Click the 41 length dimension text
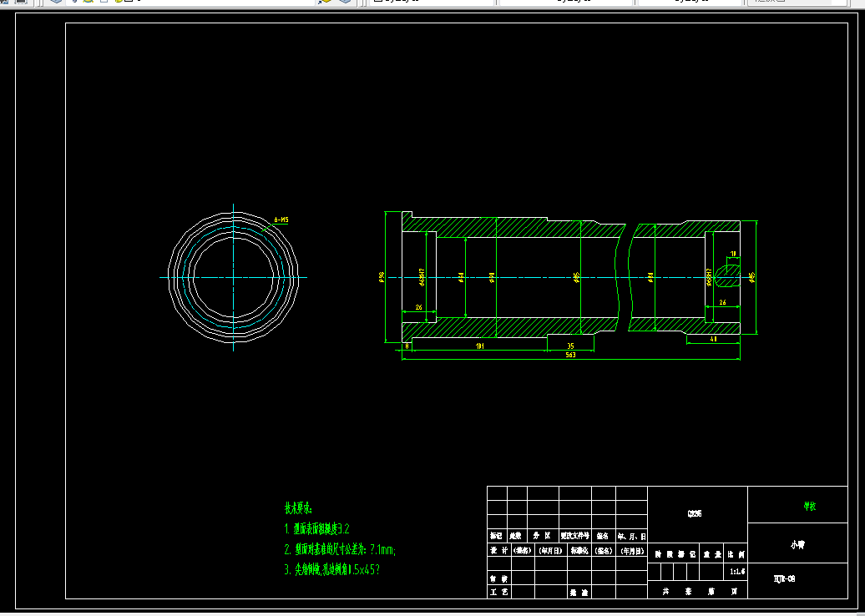This screenshot has width=865, height=616. 713,339
